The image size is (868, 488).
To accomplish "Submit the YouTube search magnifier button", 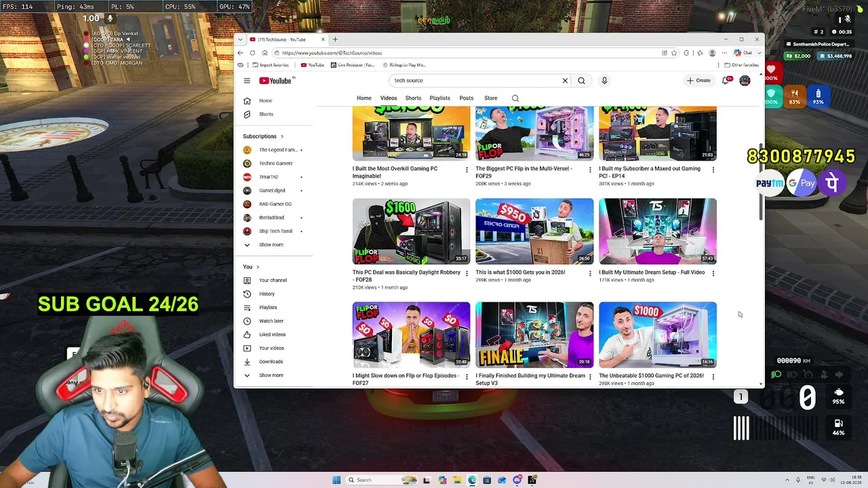I will (x=581, y=81).
